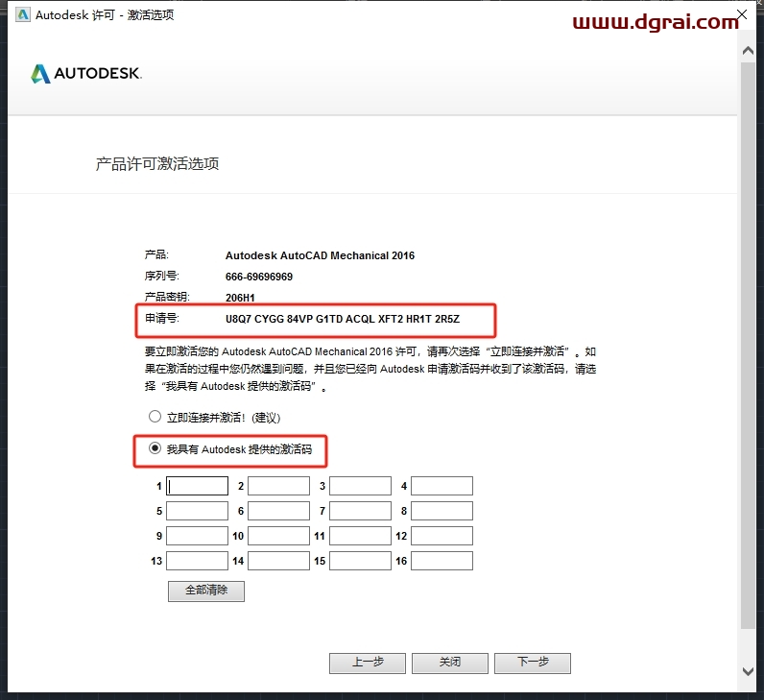Click the "全部清除" clear all button
Viewport: 764px width, 700px height.
tap(206, 591)
